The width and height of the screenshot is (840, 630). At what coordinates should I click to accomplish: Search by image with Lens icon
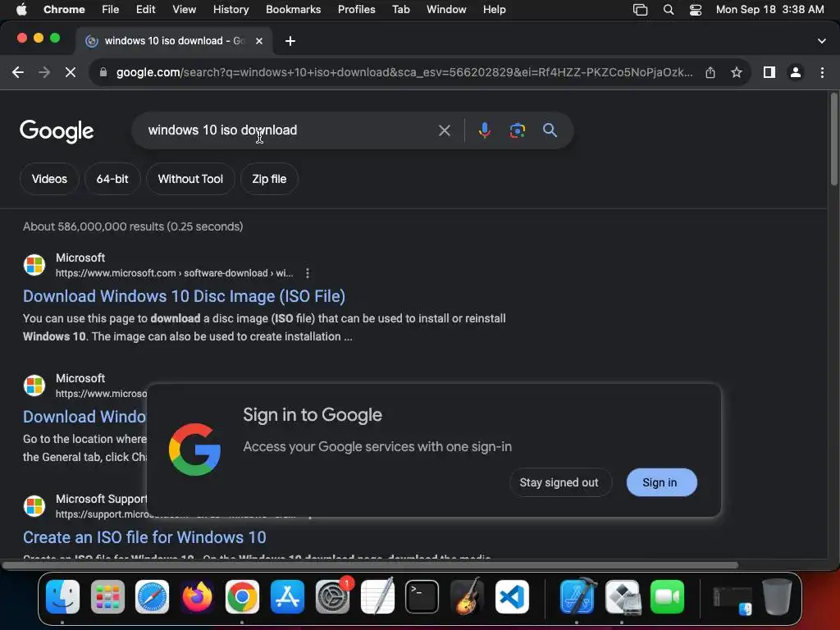pos(517,130)
